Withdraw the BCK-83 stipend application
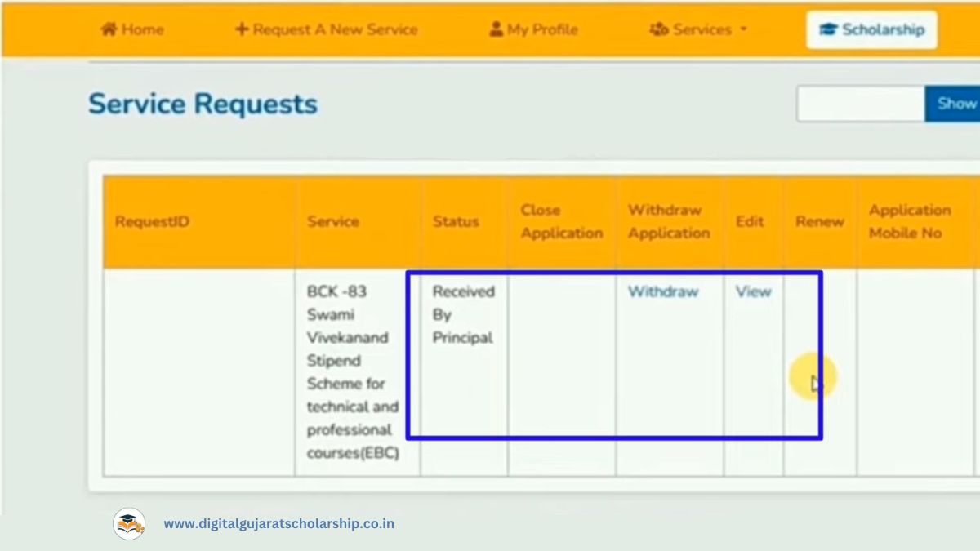The height and width of the screenshot is (551, 980). (663, 291)
